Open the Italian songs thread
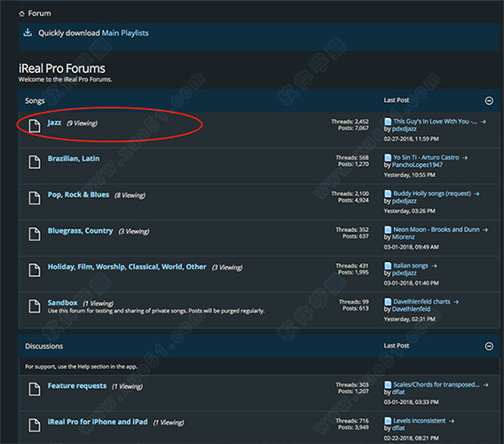Image resolution: width=504 pixels, height=444 pixels. coord(411,266)
